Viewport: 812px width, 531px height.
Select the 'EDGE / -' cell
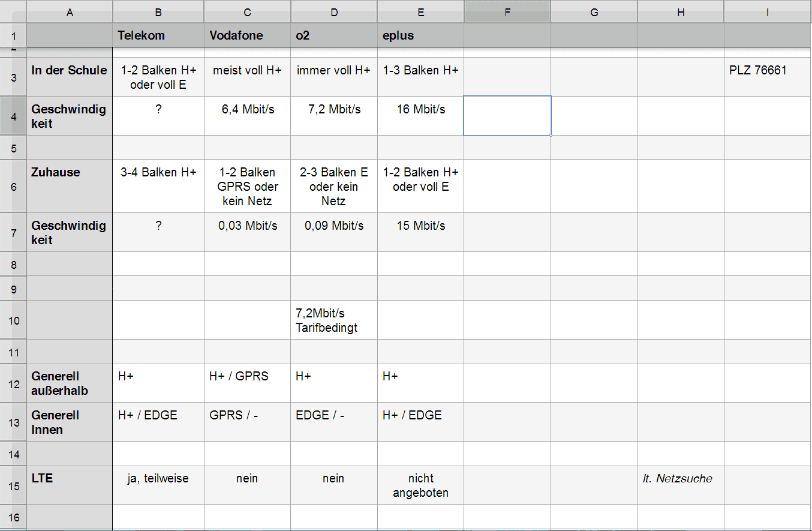coord(334,422)
